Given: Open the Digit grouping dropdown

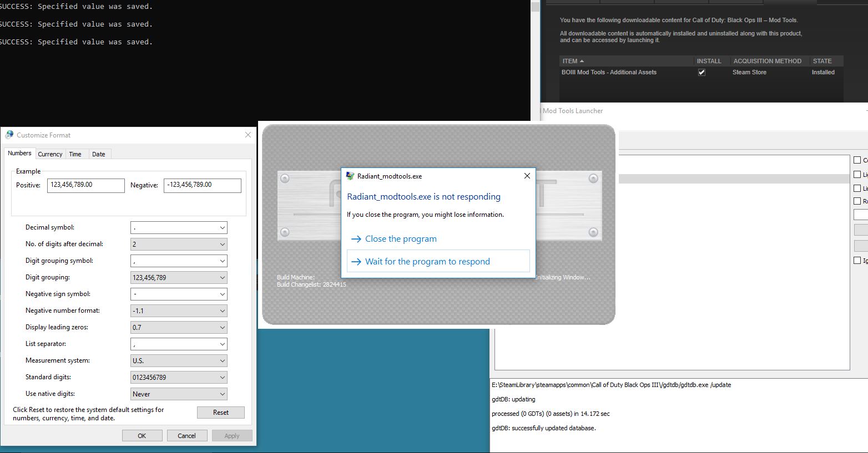Looking at the screenshot, I should 179,277.
